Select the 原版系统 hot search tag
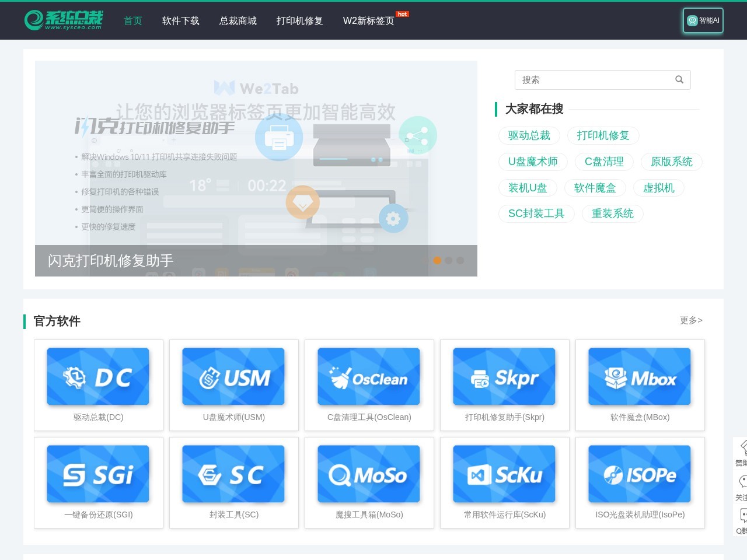The height and width of the screenshot is (560, 747). point(672,162)
